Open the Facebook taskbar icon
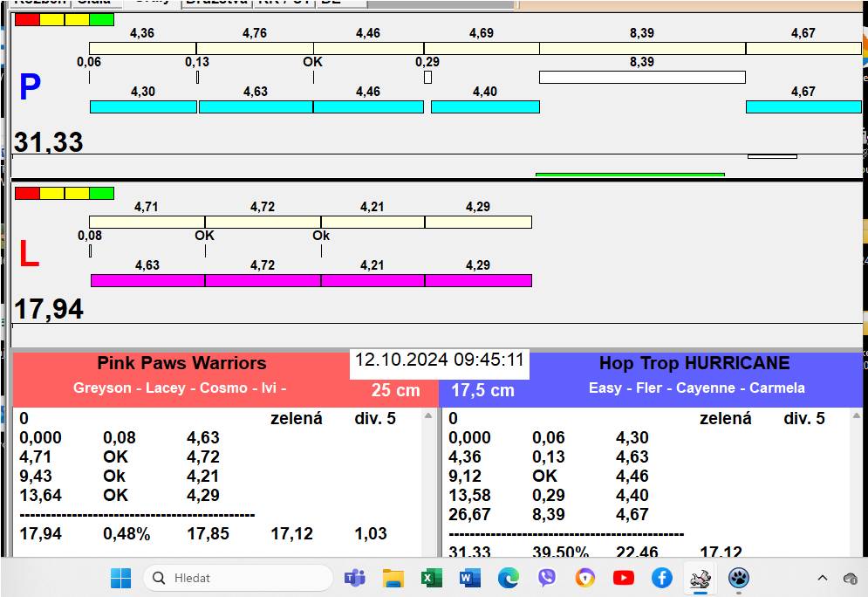This screenshot has width=868, height=597. coord(661,578)
